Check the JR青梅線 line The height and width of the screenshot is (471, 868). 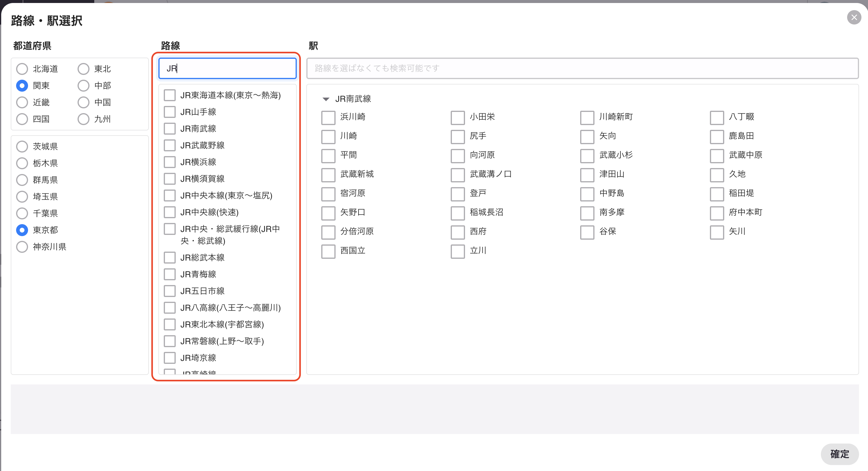point(169,274)
